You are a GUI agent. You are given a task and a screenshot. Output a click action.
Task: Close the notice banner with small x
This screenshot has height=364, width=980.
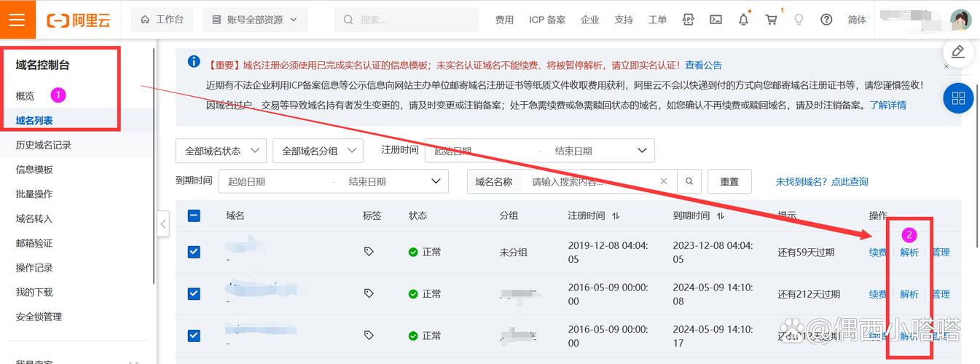tap(946, 66)
